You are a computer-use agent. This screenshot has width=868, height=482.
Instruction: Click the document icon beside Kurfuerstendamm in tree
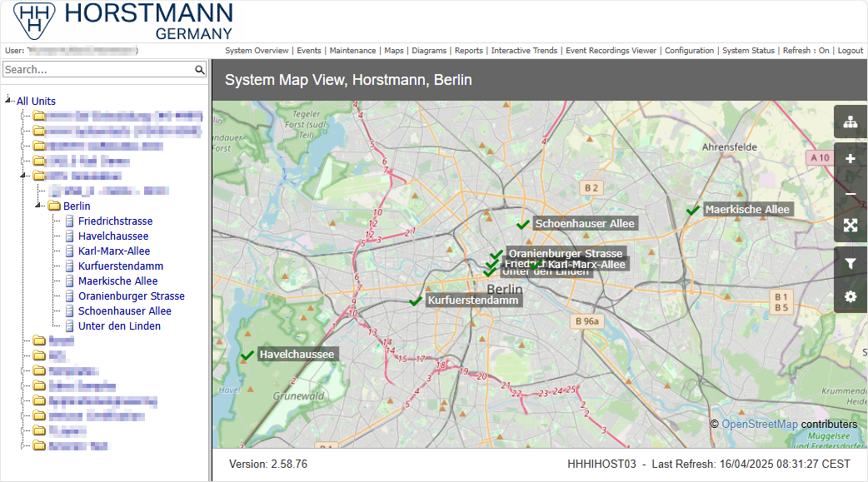pyautogui.click(x=70, y=266)
